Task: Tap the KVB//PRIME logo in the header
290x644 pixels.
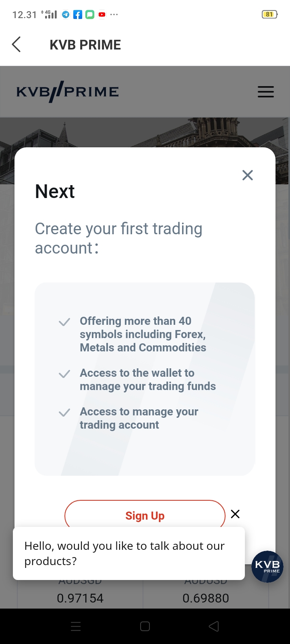Action: tap(68, 92)
